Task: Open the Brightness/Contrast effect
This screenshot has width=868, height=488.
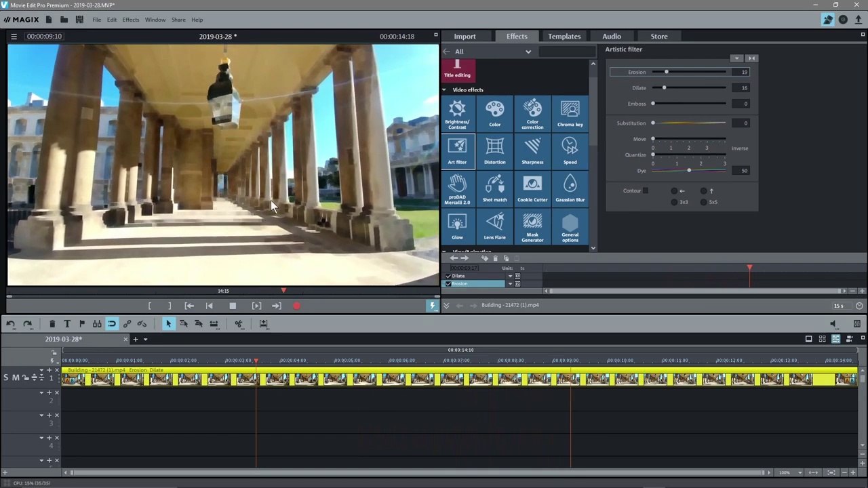Action: point(457,114)
